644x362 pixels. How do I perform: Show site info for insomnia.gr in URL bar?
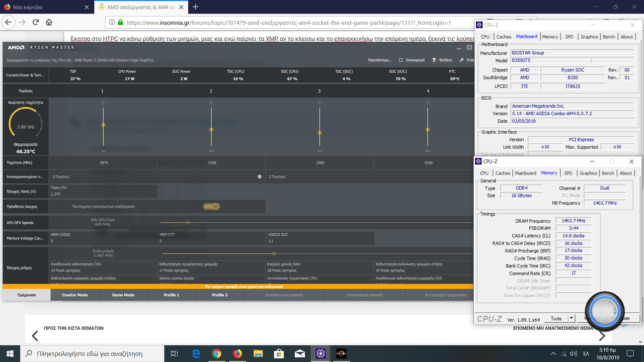tap(112, 22)
